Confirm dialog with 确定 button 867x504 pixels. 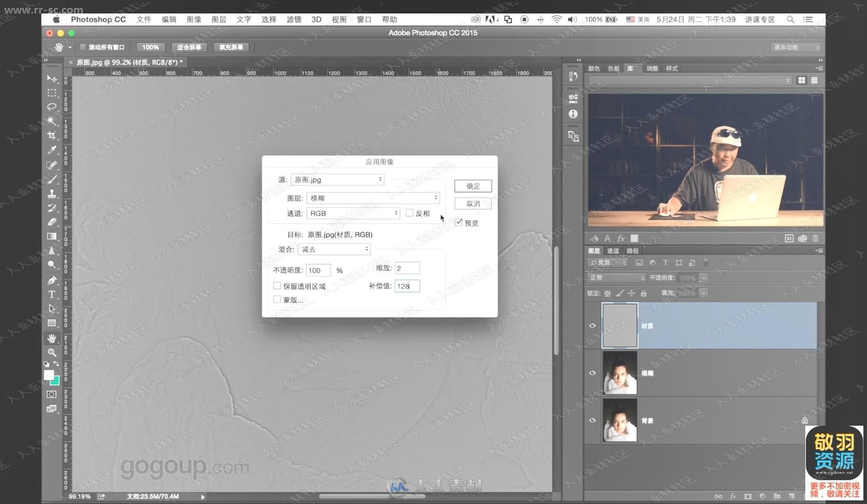(x=473, y=186)
